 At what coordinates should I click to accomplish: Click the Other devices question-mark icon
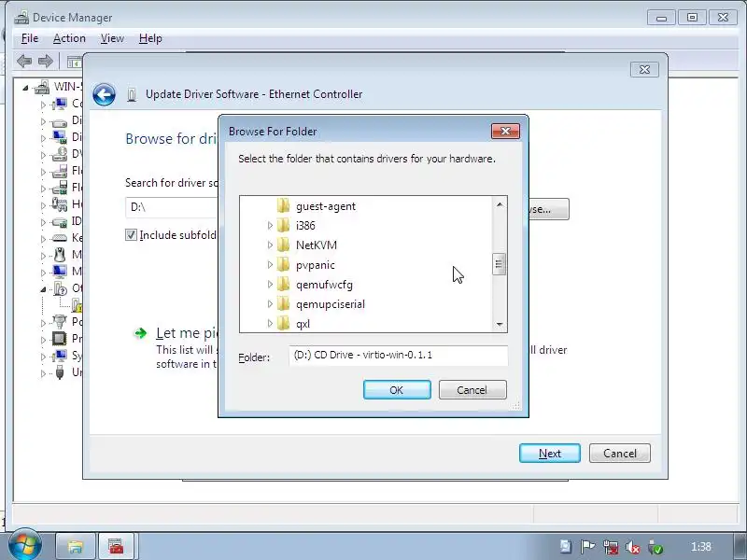pos(60,288)
